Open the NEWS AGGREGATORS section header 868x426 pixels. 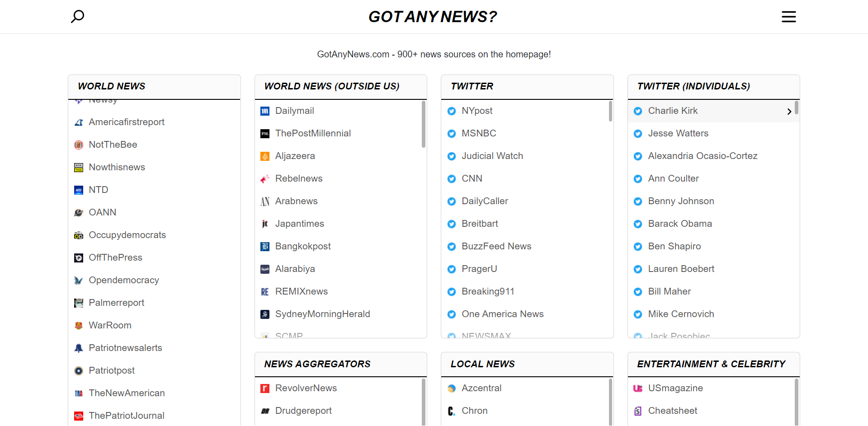pos(341,364)
